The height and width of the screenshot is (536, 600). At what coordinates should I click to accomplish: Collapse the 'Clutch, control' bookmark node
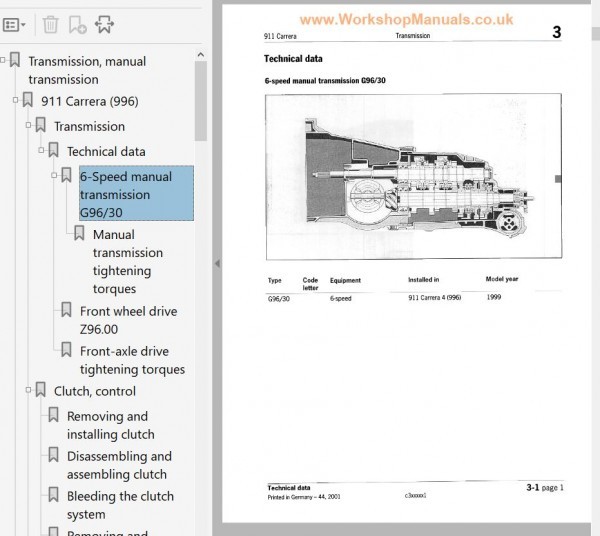pos(29,390)
